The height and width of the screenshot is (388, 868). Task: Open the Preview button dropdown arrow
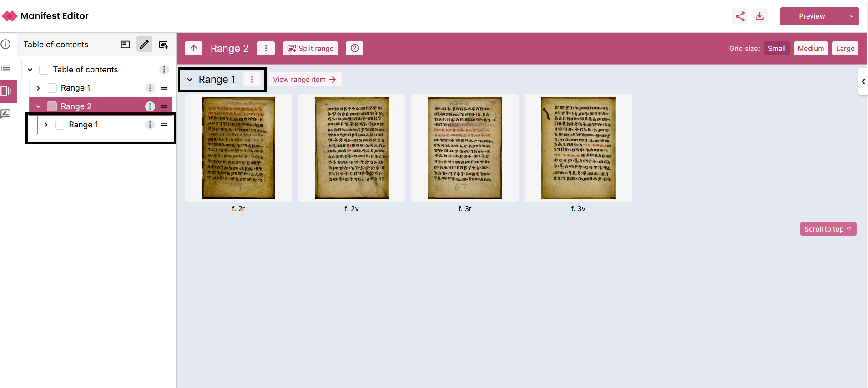[852, 16]
